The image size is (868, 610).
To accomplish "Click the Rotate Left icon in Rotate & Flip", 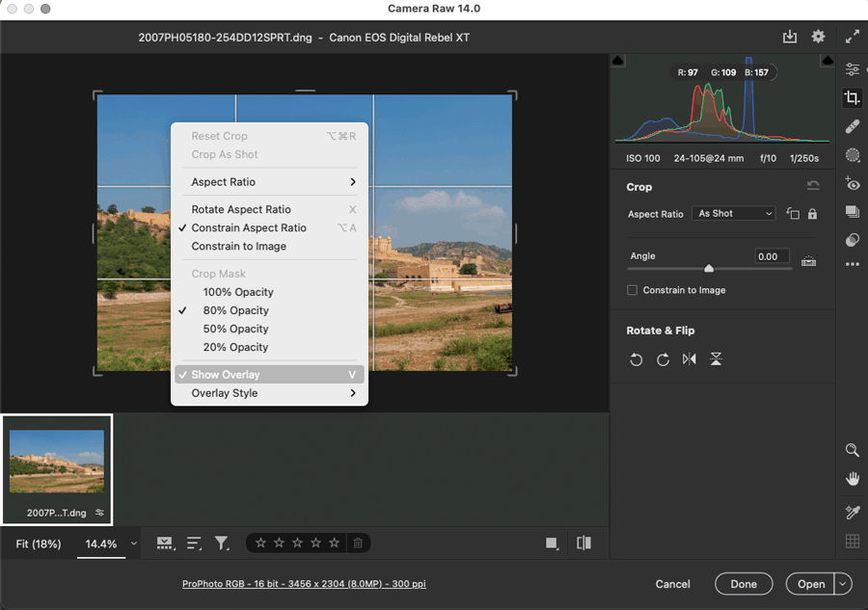I will point(637,358).
